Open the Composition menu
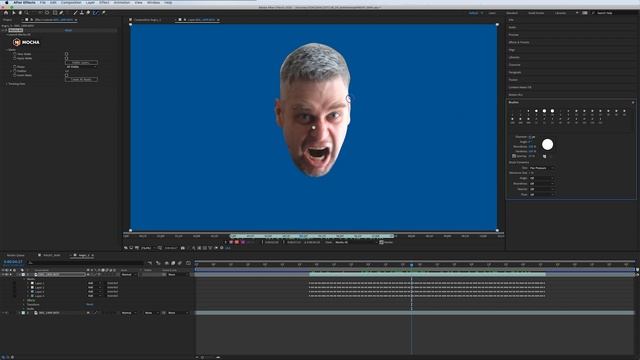This screenshot has width=640, height=360. coord(71,2)
